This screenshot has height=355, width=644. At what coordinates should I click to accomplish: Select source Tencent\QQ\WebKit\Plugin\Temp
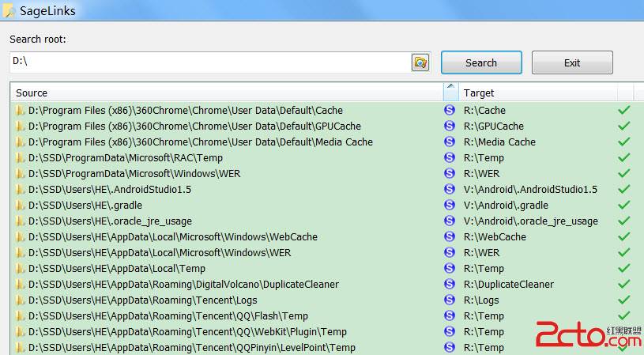click(x=188, y=332)
